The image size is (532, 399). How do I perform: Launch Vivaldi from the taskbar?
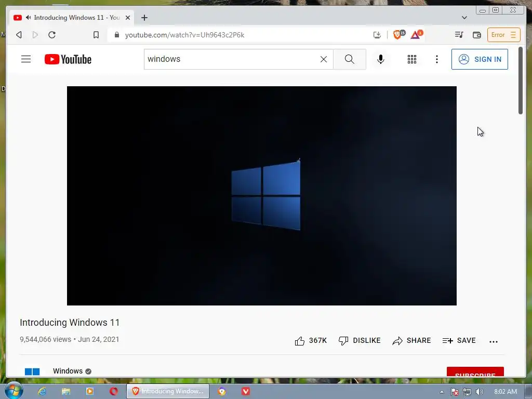[x=246, y=391]
